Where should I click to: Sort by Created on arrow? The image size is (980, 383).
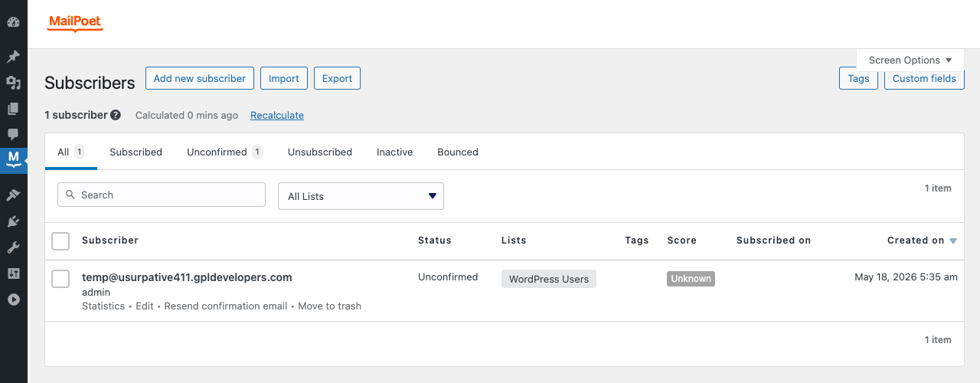tap(953, 241)
